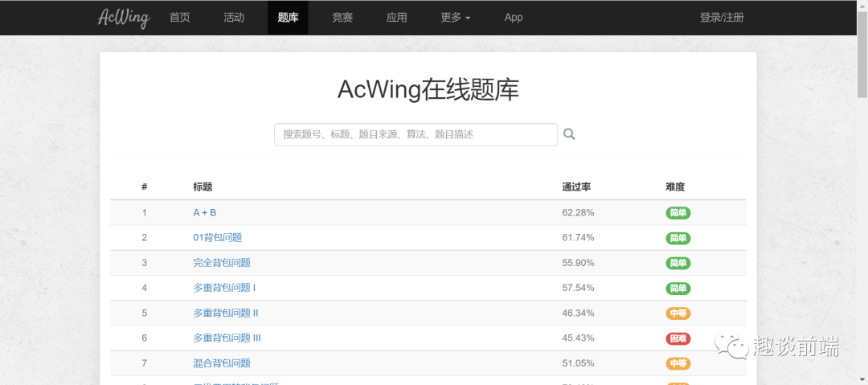868x385 pixels.
Task: Open problem 多重背包问题 I
Action: 224,288
